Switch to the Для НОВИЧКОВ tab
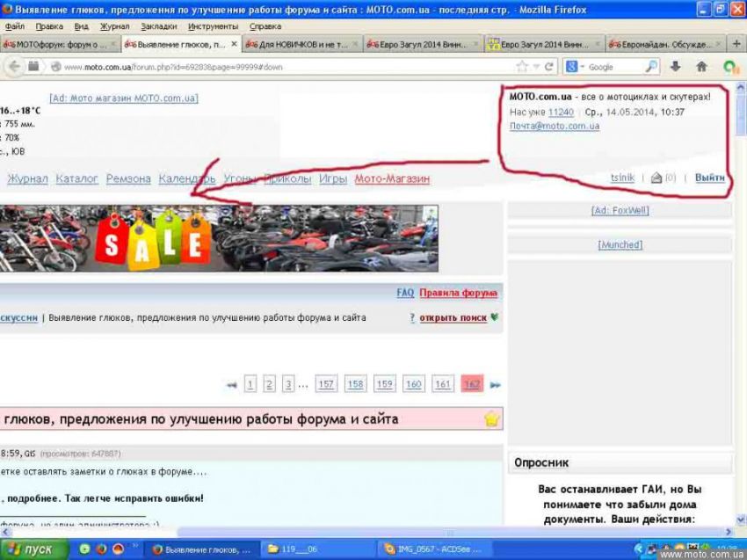Viewport: 747px width, 560px height. click(302, 44)
